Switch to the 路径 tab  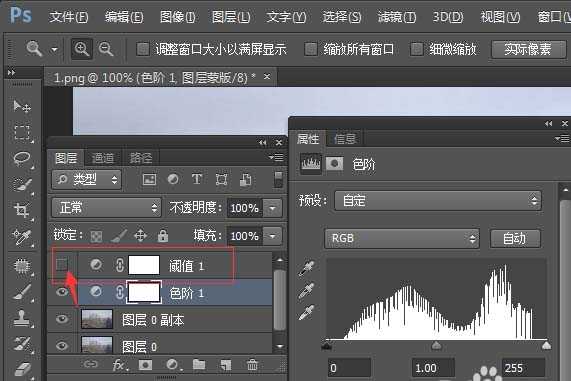point(141,158)
